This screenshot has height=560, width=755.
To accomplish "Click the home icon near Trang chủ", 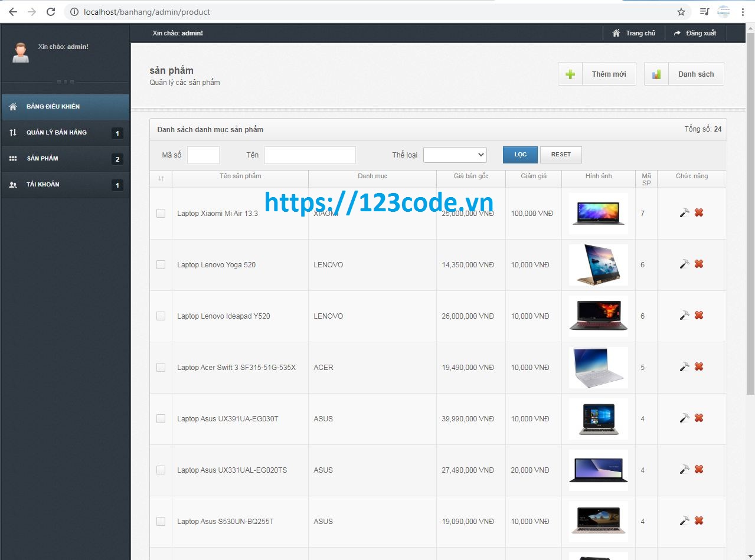I will click(x=616, y=33).
